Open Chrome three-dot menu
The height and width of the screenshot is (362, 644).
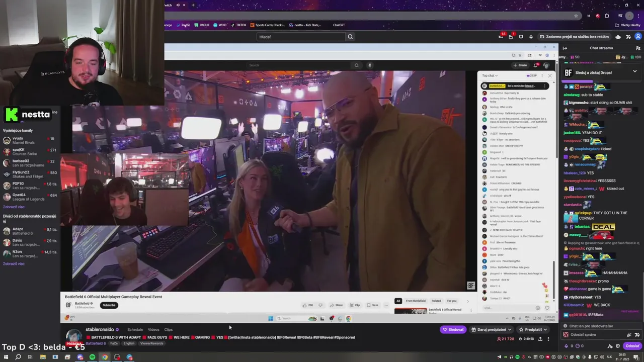pos(638,16)
